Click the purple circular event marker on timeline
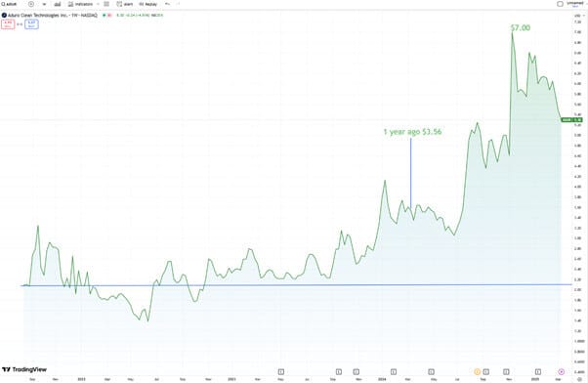 point(562,371)
